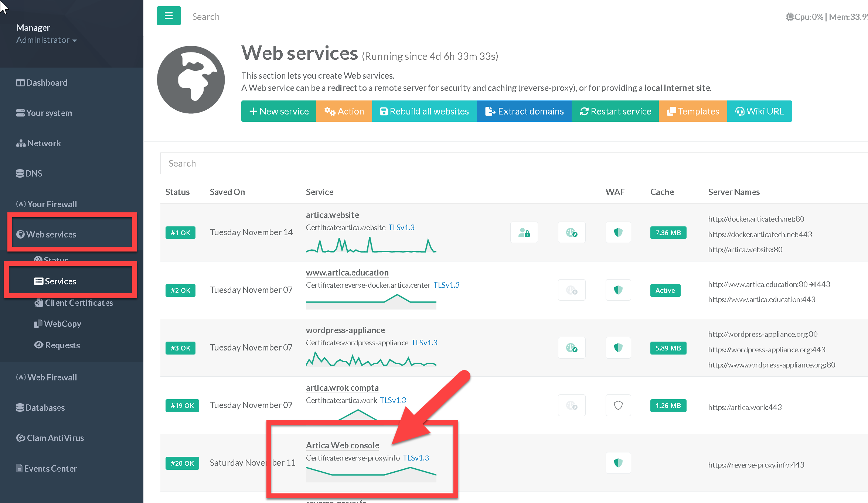868x503 pixels.
Task: Open the Action dropdown button
Action: pos(344,111)
